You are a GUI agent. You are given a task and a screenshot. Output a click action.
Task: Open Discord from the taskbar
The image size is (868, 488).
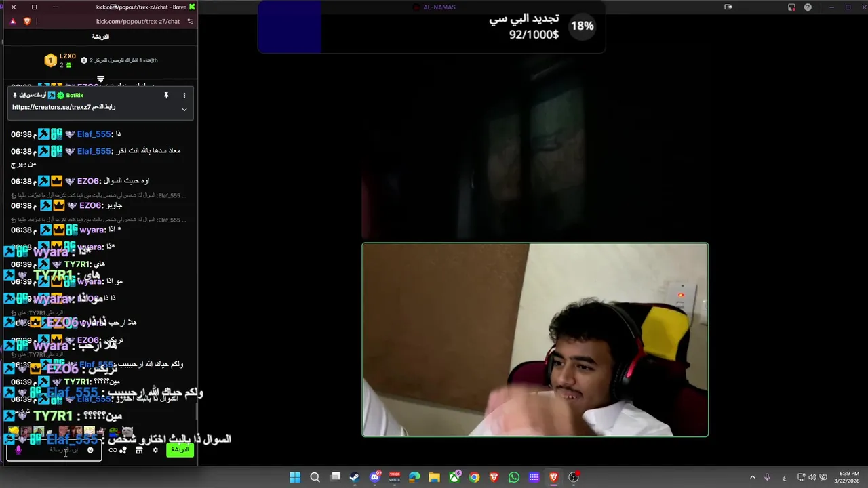375,477
